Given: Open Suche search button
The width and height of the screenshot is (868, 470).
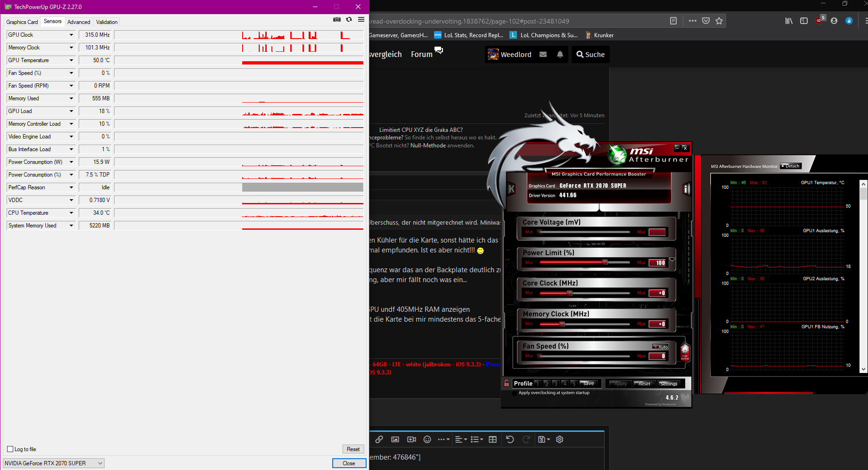Looking at the screenshot, I should [590, 54].
